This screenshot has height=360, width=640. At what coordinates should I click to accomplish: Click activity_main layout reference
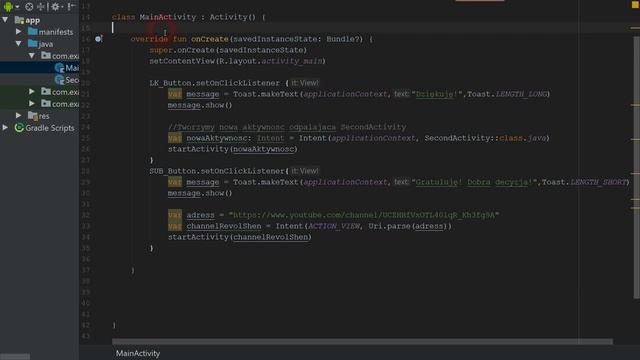tap(292, 61)
